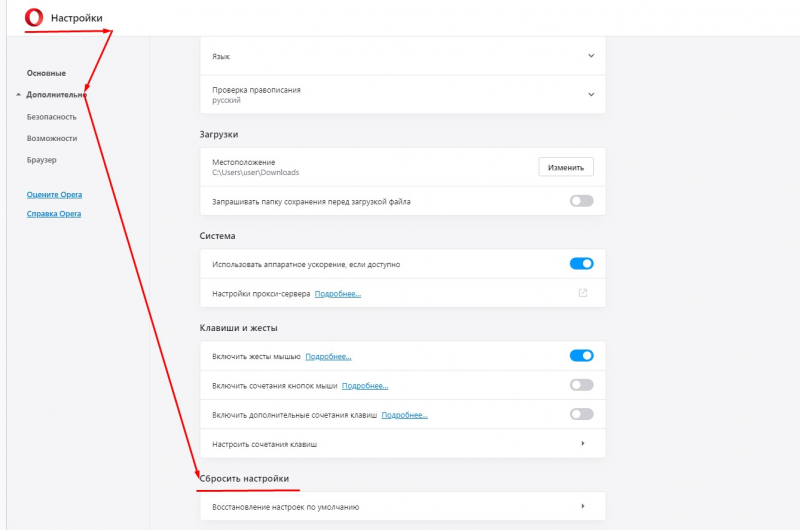This screenshot has height=530, width=800.
Task: Open Безопасность sidebar section
Action: pos(52,117)
